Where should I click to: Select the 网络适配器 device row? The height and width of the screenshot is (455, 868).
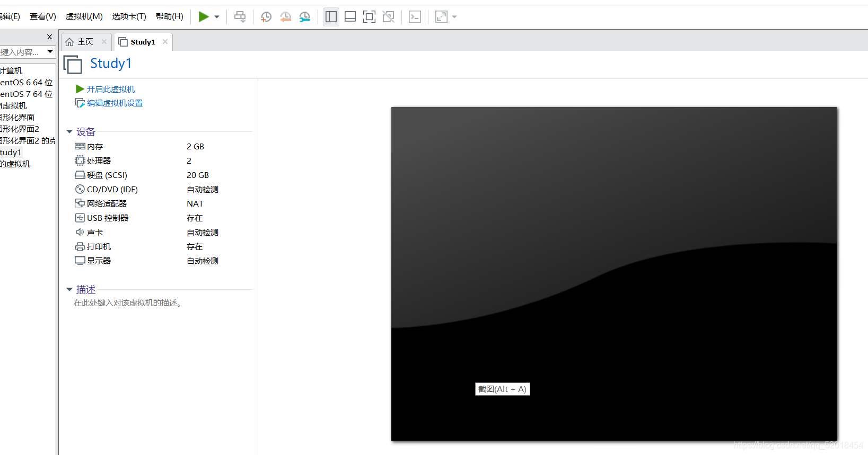click(162, 203)
